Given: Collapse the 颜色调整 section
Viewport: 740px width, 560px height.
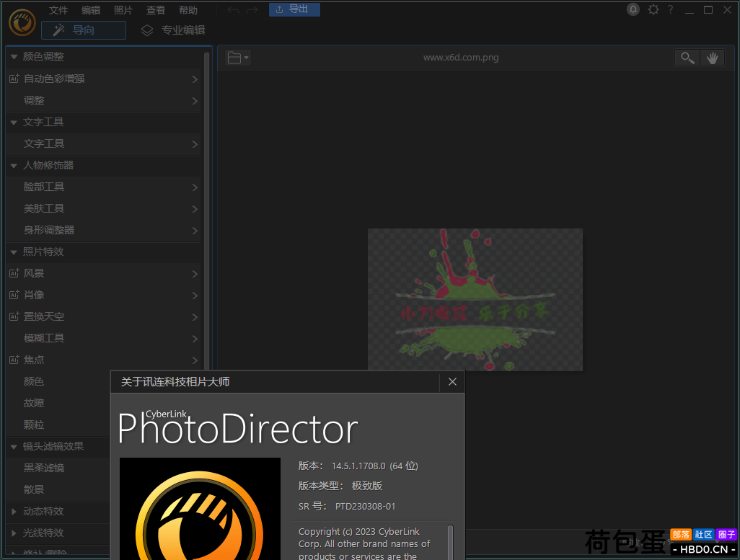Looking at the screenshot, I should coord(14,57).
